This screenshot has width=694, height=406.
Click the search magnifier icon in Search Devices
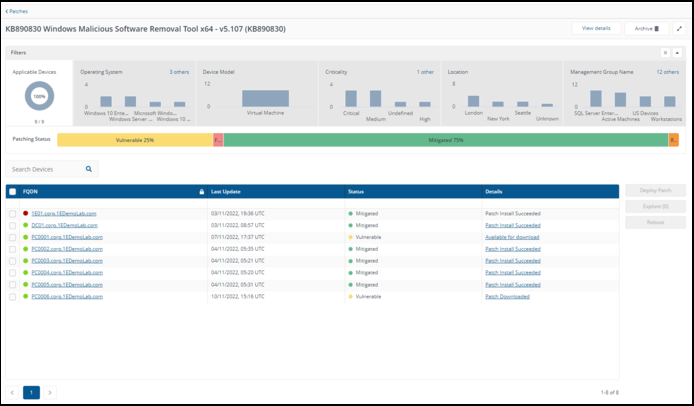[89, 169]
